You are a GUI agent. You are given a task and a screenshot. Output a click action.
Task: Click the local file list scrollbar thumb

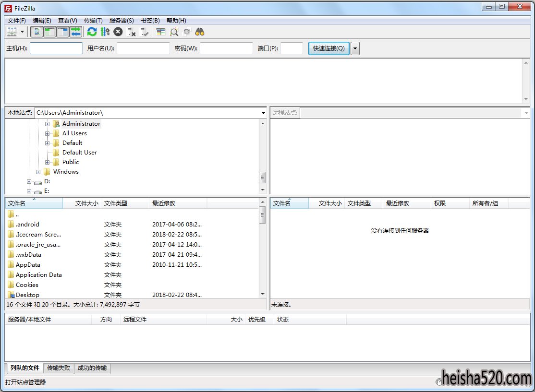pyautogui.click(x=262, y=216)
